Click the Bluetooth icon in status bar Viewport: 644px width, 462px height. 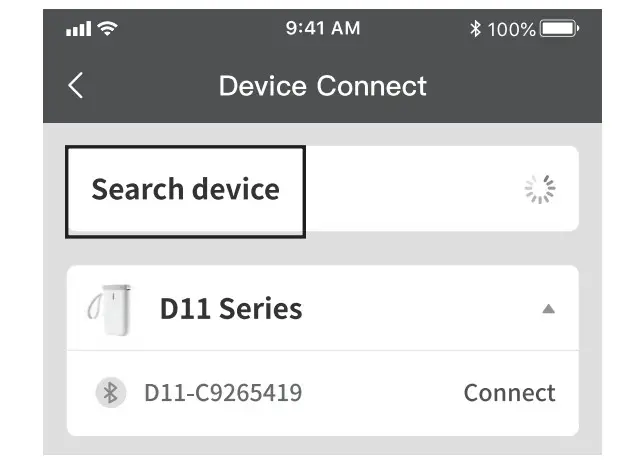[475, 29]
